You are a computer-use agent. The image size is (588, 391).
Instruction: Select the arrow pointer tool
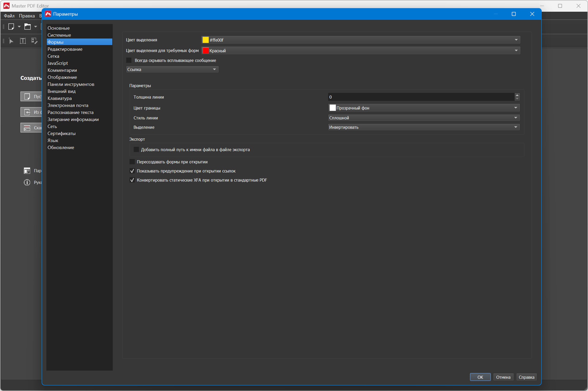tap(11, 41)
